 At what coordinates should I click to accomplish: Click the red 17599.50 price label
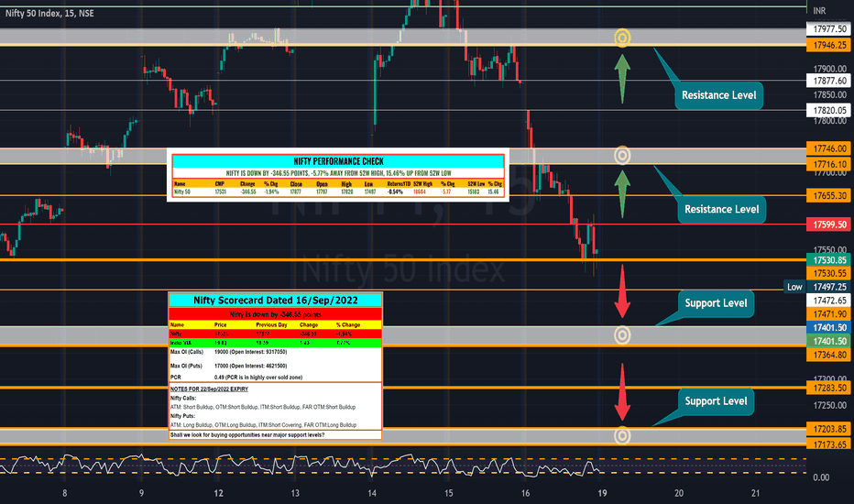point(829,225)
